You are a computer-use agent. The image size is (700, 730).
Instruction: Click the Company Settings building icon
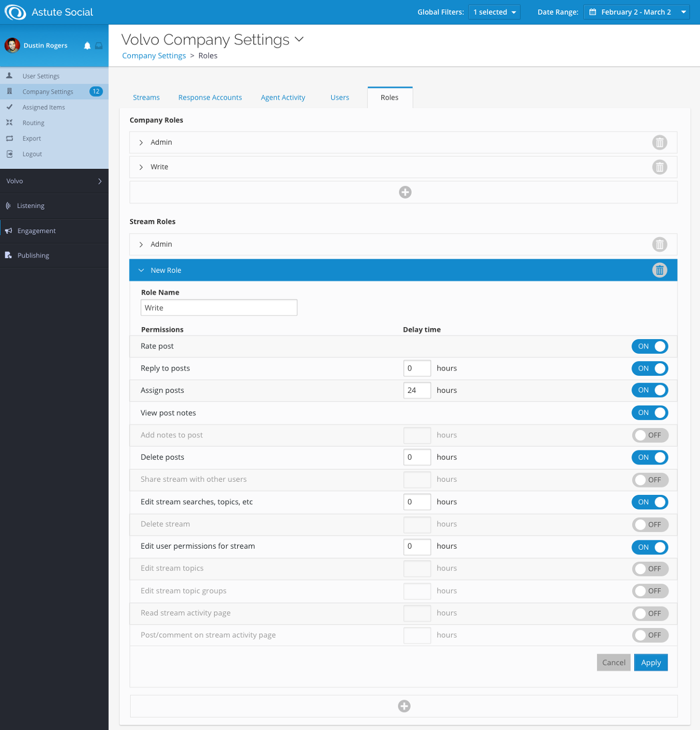click(x=9, y=91)
